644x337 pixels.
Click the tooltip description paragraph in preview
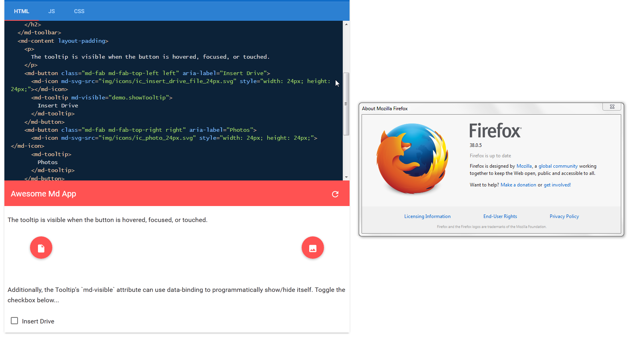click(107, 220)
